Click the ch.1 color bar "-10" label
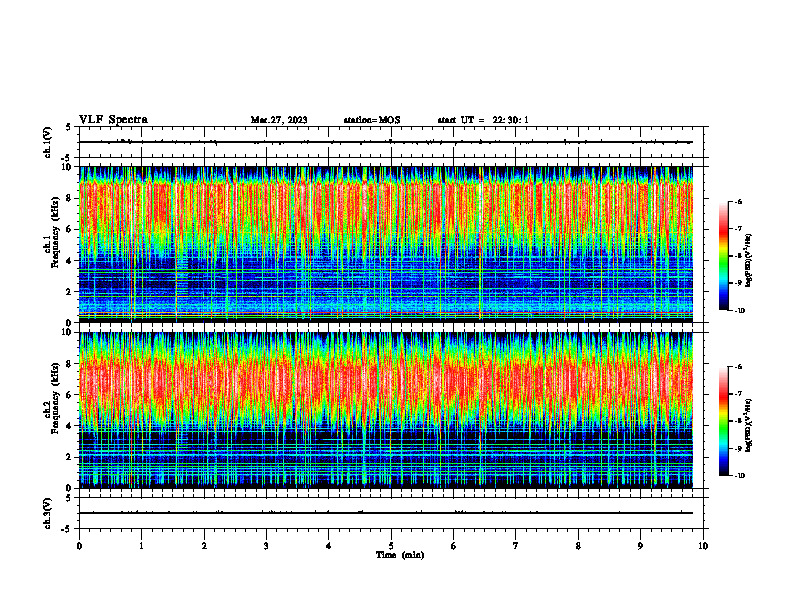 point(740,311)
